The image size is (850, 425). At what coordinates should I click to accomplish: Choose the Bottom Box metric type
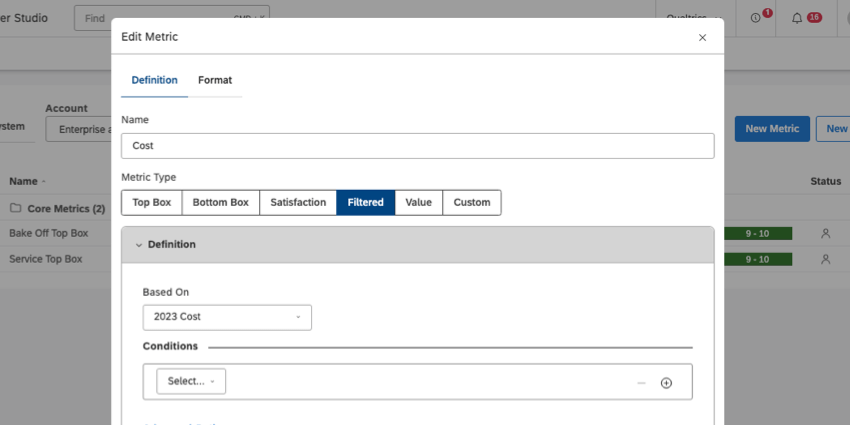[x=220, y=202]
